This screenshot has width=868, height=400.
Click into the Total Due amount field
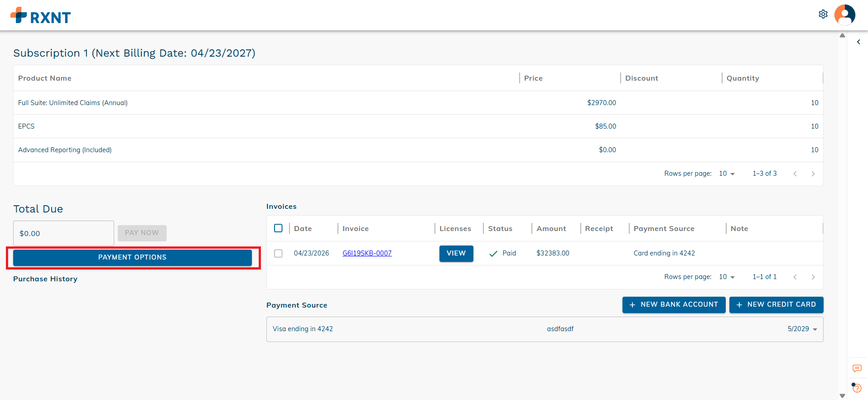(x=63, y=233)
